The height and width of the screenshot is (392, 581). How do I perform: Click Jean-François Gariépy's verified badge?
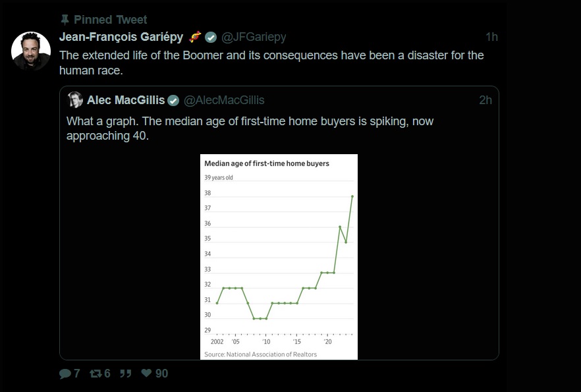point(211,37)
